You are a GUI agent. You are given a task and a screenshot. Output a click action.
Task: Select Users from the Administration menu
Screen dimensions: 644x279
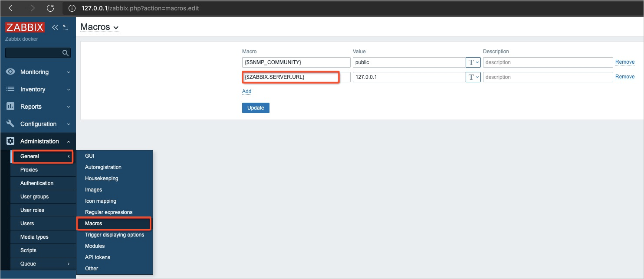27,223
